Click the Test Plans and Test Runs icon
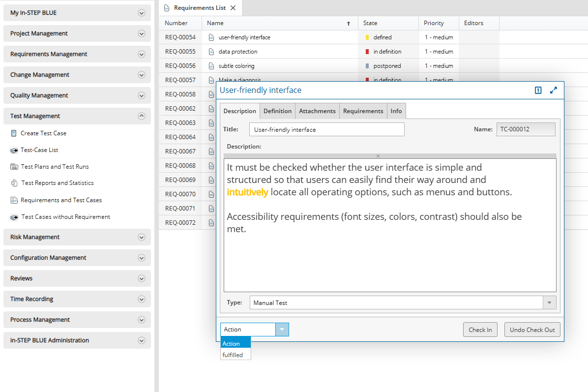The height and width of the screenshot is (392, 588). pos(14,167)
